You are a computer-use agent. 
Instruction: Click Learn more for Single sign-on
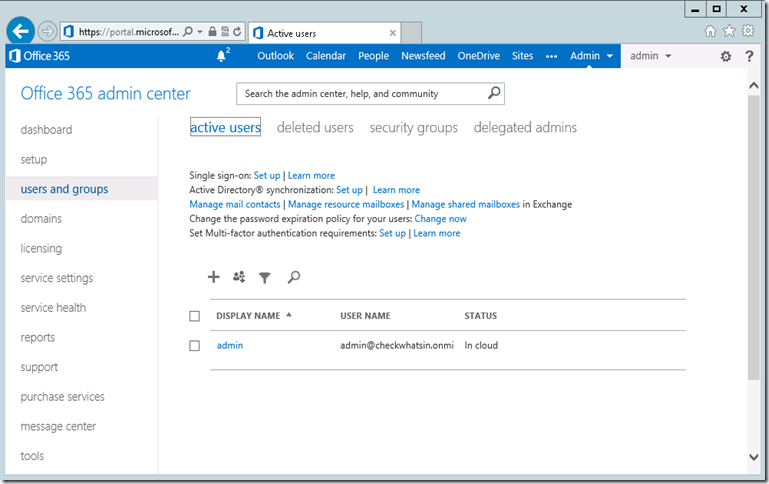coord(311,176)
